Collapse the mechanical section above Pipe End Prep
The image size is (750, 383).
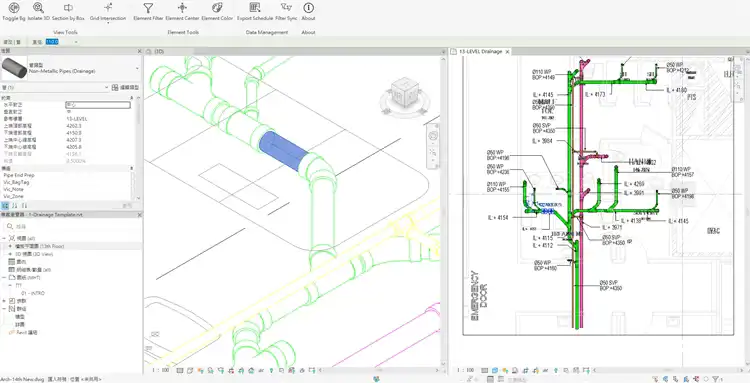pos(131,168)
